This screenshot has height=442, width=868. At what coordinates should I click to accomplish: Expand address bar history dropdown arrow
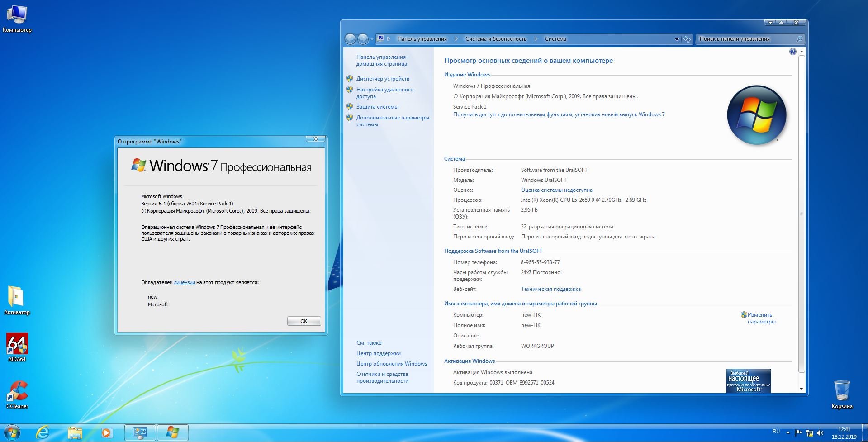click(677, 39)
